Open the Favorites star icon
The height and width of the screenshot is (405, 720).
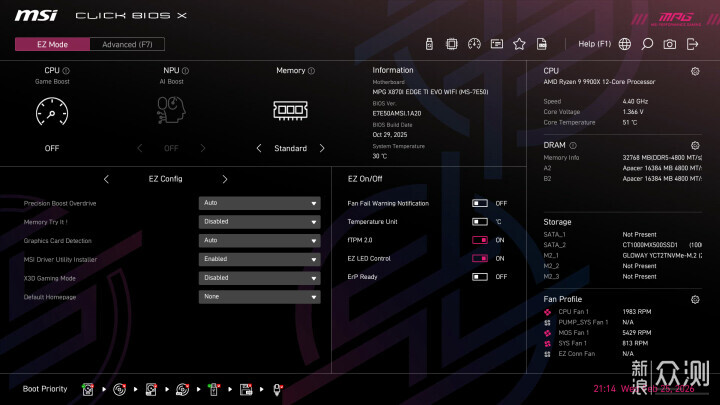click(x=519, y=44)
